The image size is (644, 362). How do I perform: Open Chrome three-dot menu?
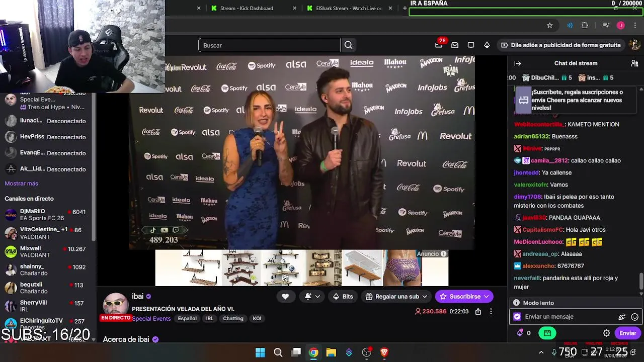point(634,25)
